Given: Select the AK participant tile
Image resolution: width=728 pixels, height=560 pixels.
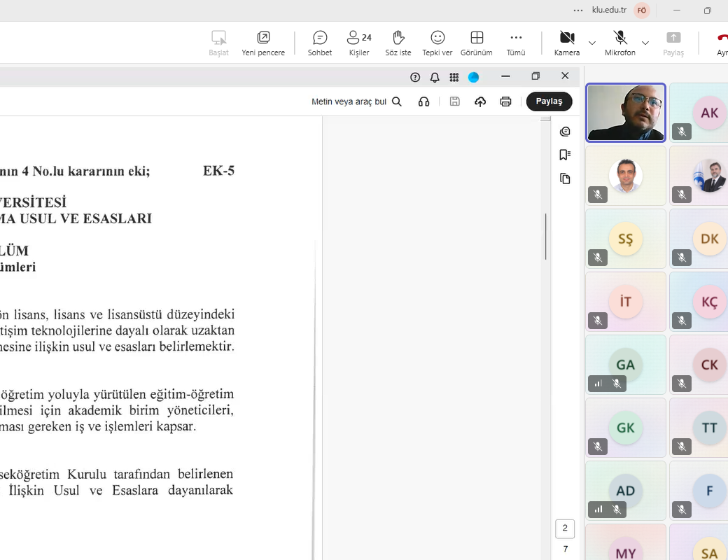Looking at the screenshot, I should click(x=699, y=113).
